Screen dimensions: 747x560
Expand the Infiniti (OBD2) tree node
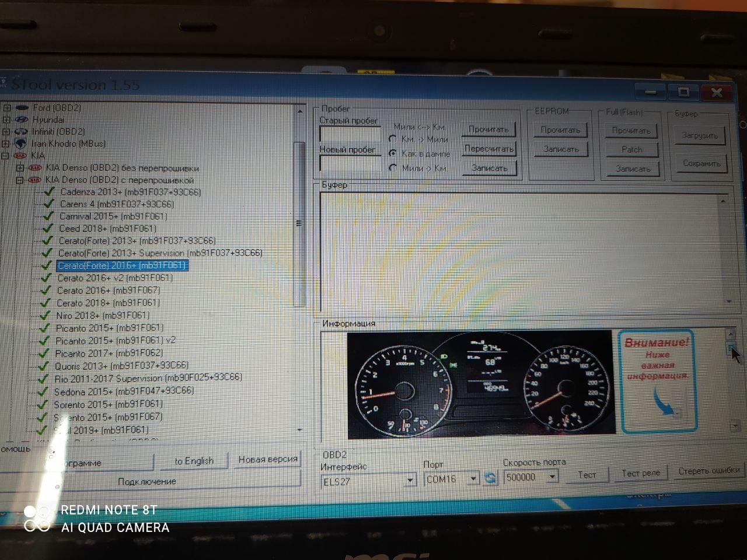7,132
